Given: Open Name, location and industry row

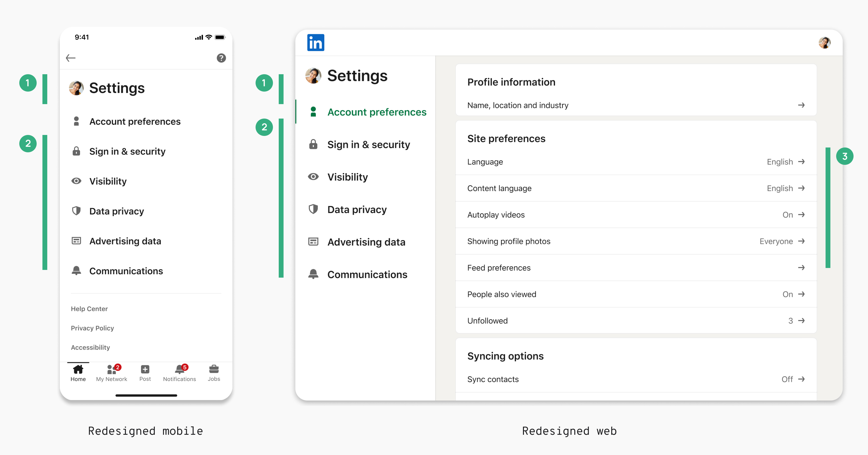Looking at the screenshot, I should click(636, 105).
